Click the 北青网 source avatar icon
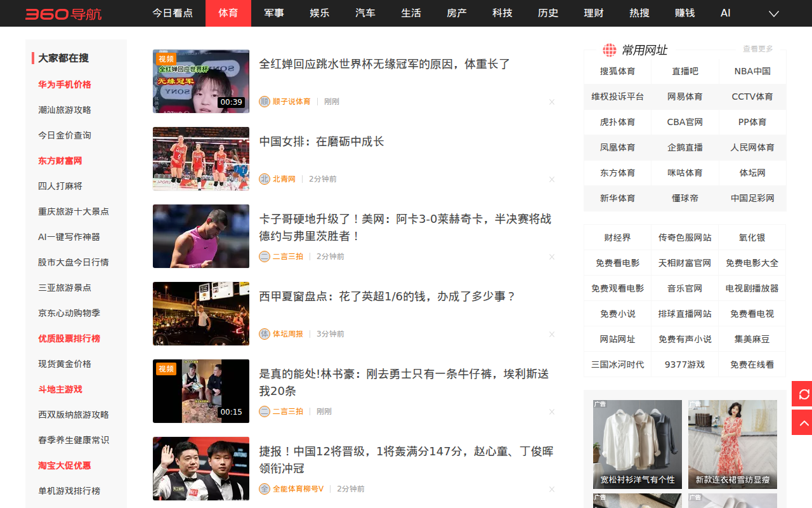 click(x=265, y=179)
